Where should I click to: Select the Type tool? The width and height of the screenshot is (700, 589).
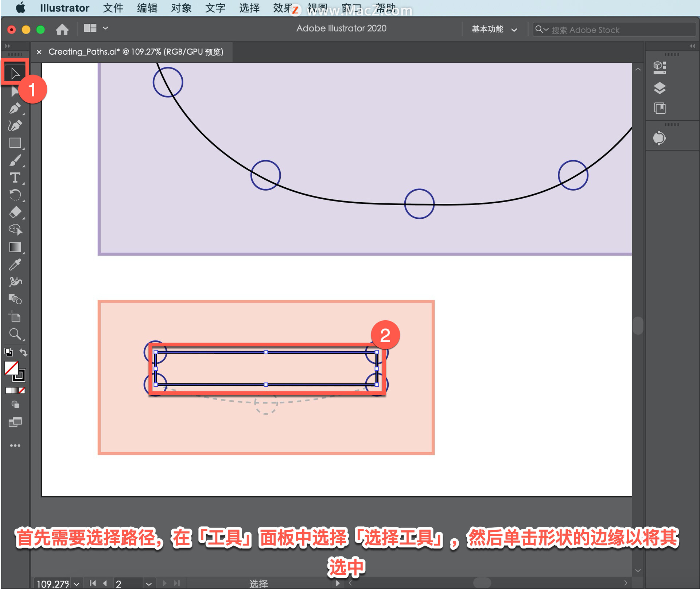tap(15, 178)
